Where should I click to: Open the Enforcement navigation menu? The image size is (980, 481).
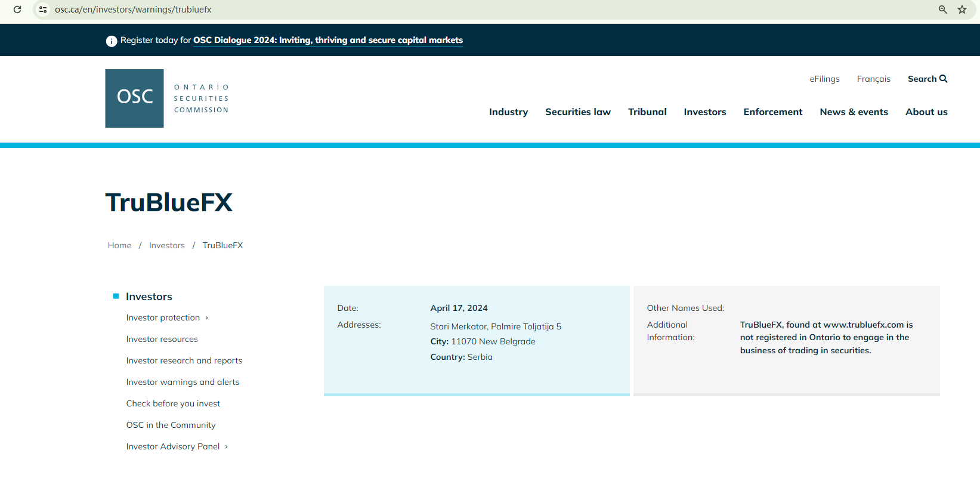pos(772,112)
